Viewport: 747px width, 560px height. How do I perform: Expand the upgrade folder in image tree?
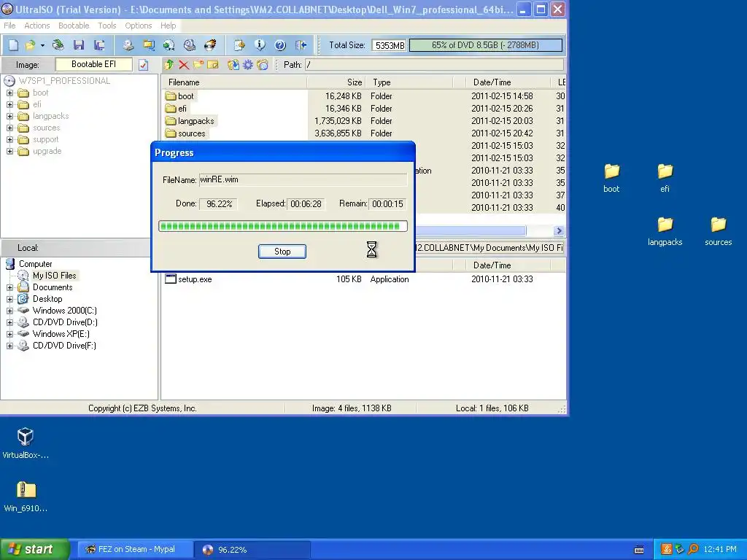[9, 152]
